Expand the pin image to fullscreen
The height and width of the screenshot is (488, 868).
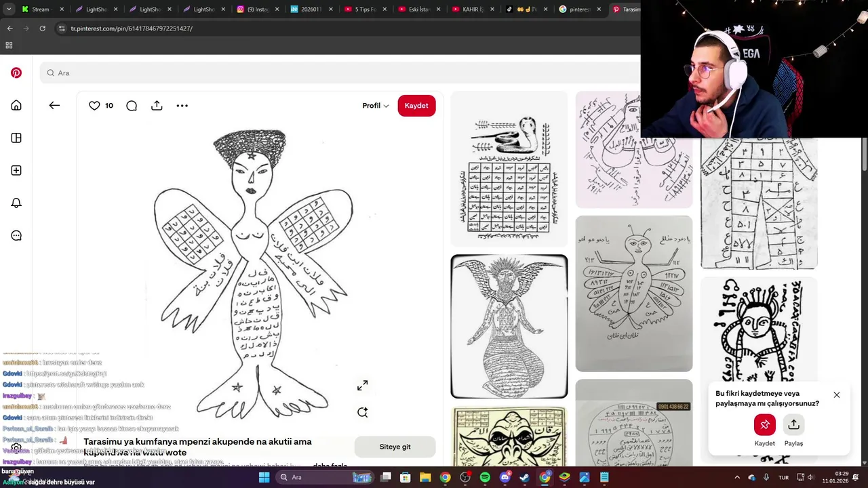pyautogui.click(x=363, y=386)
